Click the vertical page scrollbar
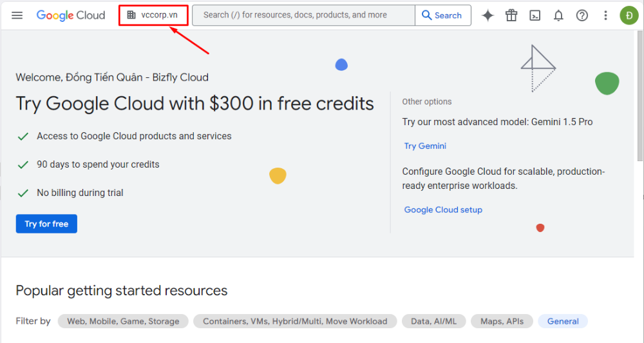The width and height of the screenshot is (644, 343). (x=640, y=95)
